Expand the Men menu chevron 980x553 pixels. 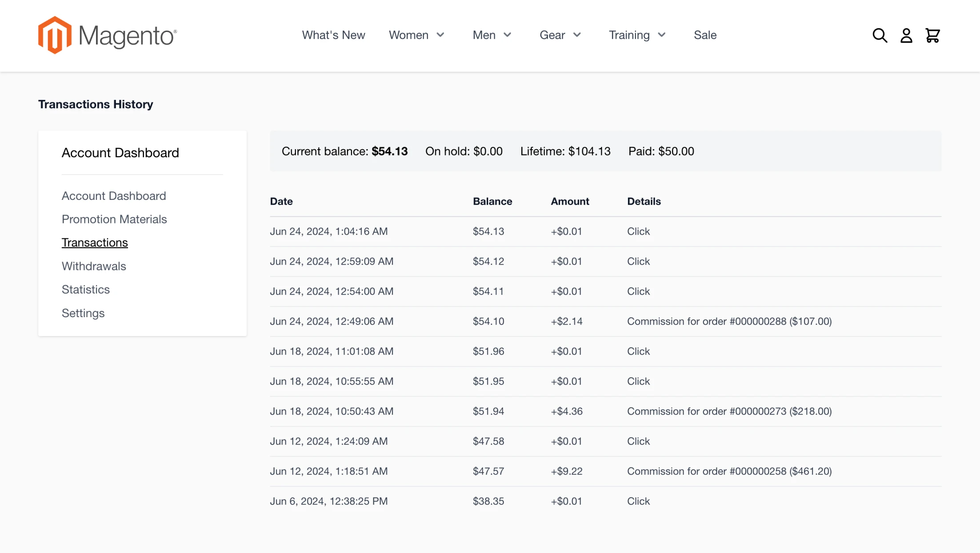(x=507, y=35)
